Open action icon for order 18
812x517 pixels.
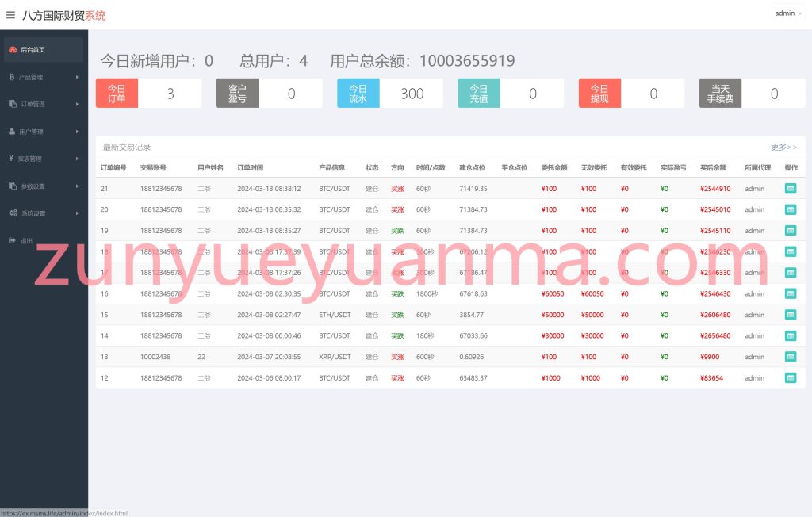click(x=791, y=252)
